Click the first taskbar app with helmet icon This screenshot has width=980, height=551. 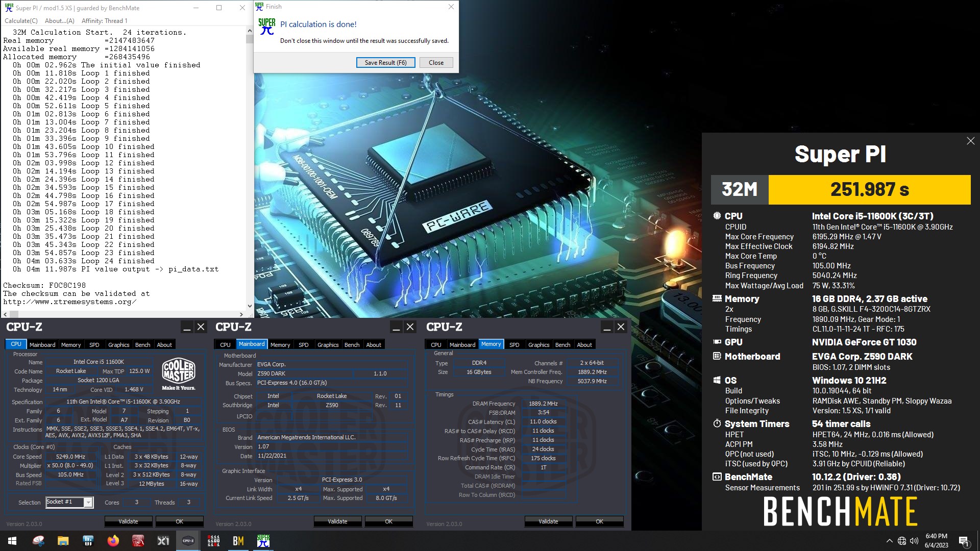point(38,541)
